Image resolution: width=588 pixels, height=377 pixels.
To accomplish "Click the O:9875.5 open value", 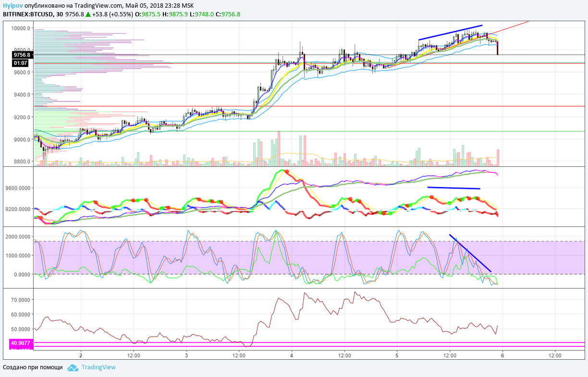I will tap(147, 14).
